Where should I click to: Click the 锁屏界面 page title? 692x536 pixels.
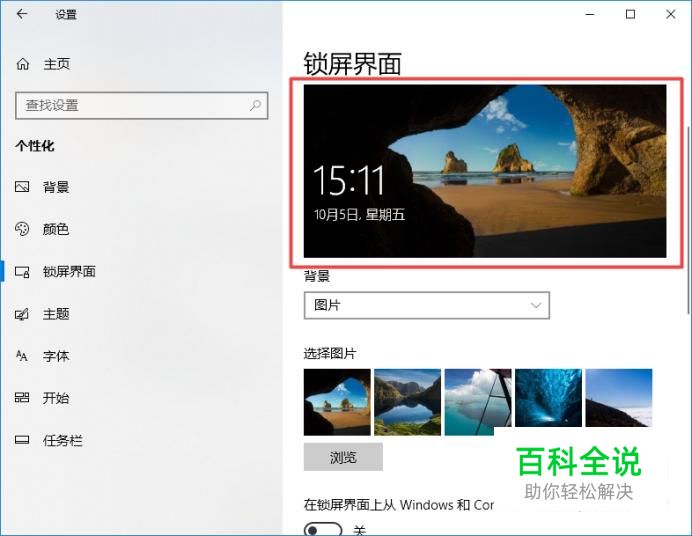353,64
